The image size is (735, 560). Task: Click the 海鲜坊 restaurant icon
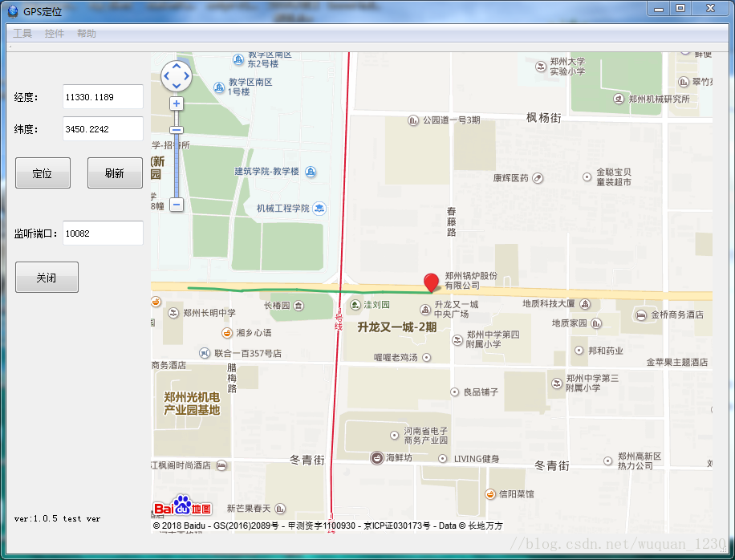point(377,458)
